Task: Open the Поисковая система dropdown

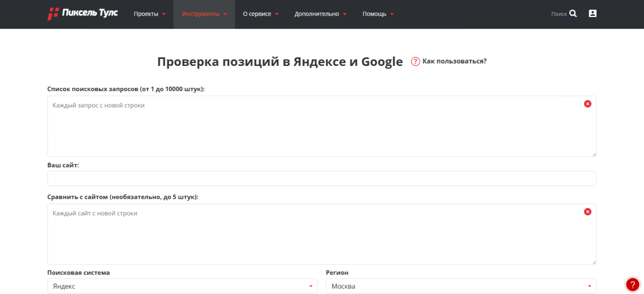Action: pos(182,286)
